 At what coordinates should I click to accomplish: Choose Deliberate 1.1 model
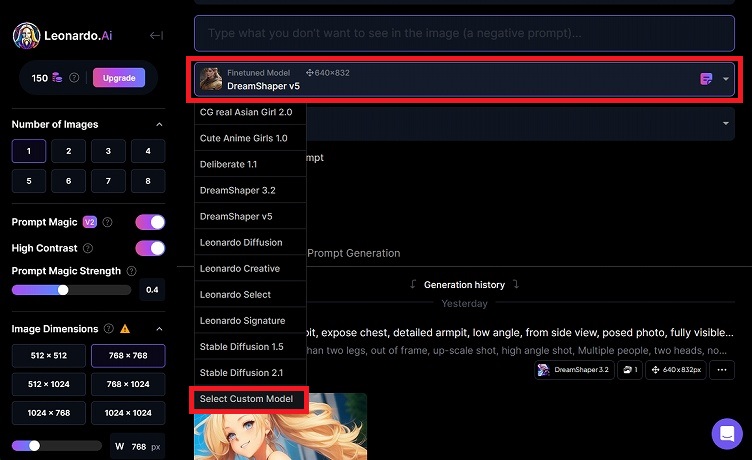[250, 164]
